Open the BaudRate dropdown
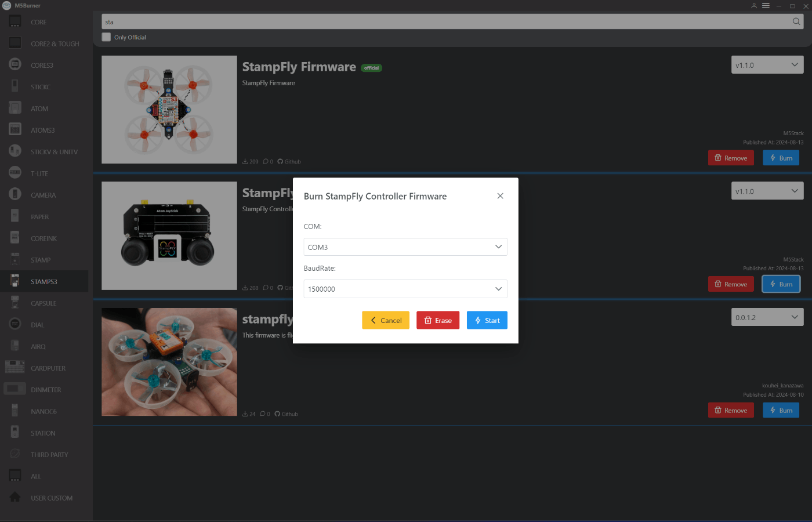 [405, 289]
